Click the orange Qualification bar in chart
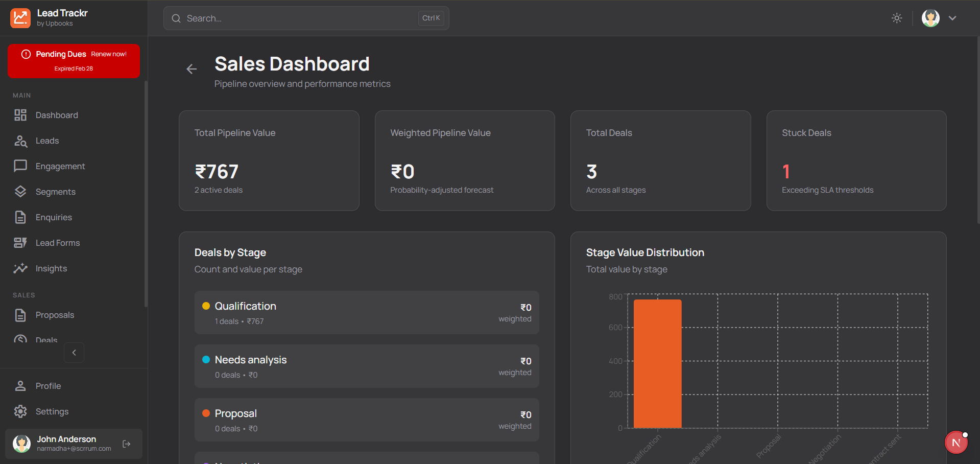The width and height of the screenshot is (980, 464). coord(657,363)
